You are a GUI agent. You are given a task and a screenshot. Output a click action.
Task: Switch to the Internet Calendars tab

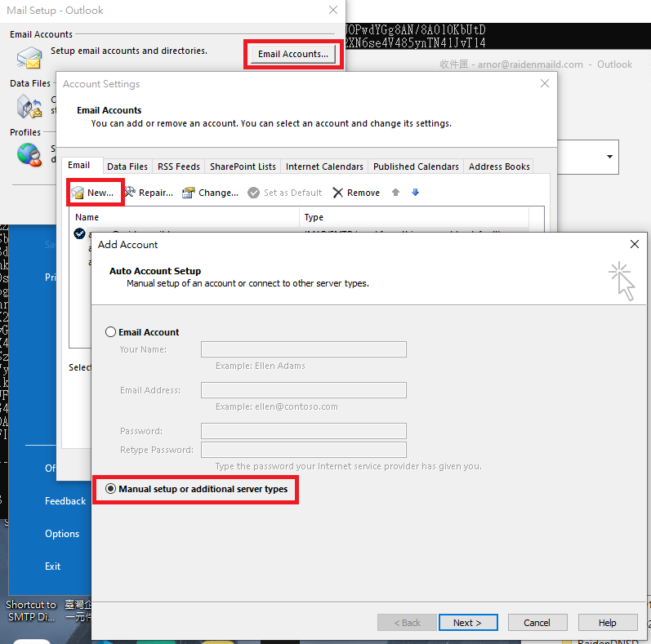click(324, 167)
